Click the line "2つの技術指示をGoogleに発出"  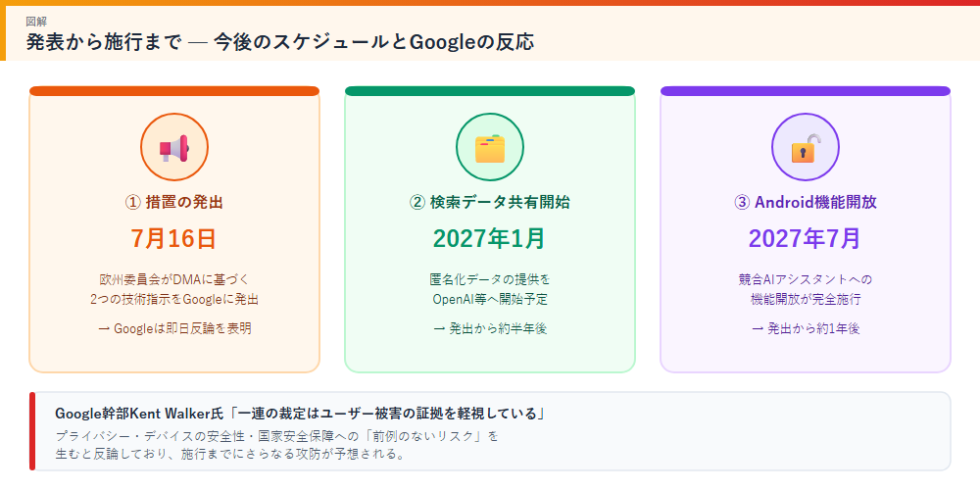pyautogui.click(x=173, y=299)
